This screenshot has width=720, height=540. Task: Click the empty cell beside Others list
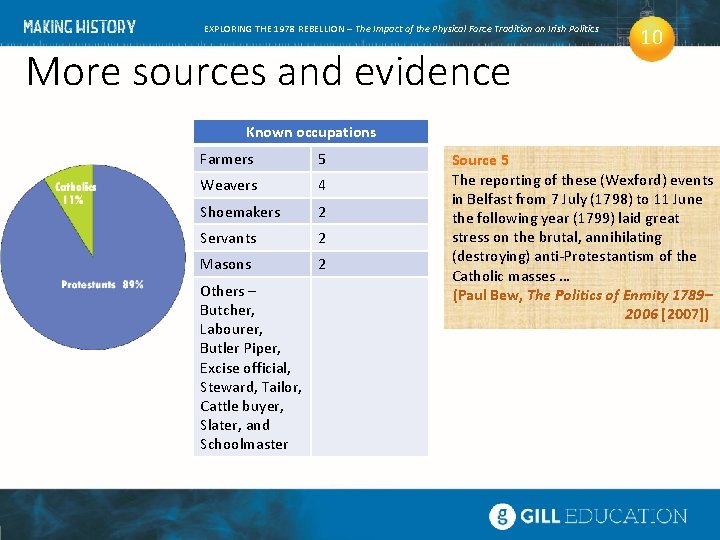[x=370, y=367]
